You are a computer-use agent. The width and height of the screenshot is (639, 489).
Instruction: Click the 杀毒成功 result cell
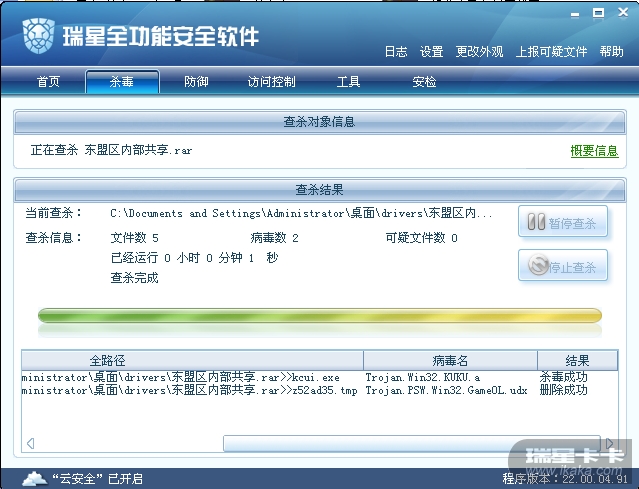564,377
